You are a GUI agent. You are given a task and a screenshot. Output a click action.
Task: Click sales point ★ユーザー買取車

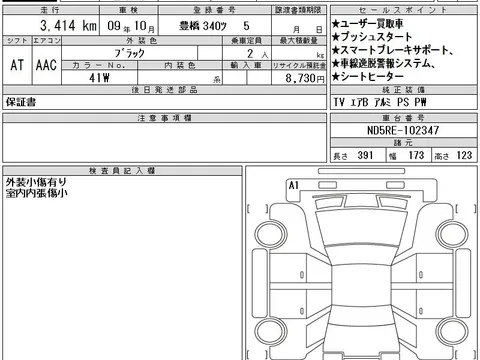tap(368, 24)
